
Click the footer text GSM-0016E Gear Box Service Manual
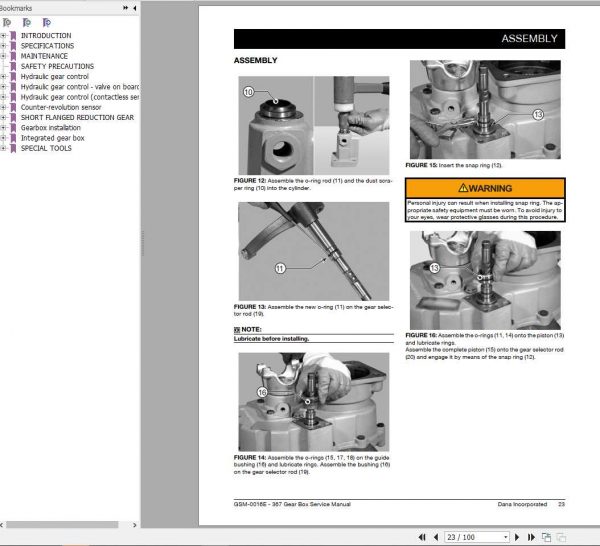pos(292,504)
